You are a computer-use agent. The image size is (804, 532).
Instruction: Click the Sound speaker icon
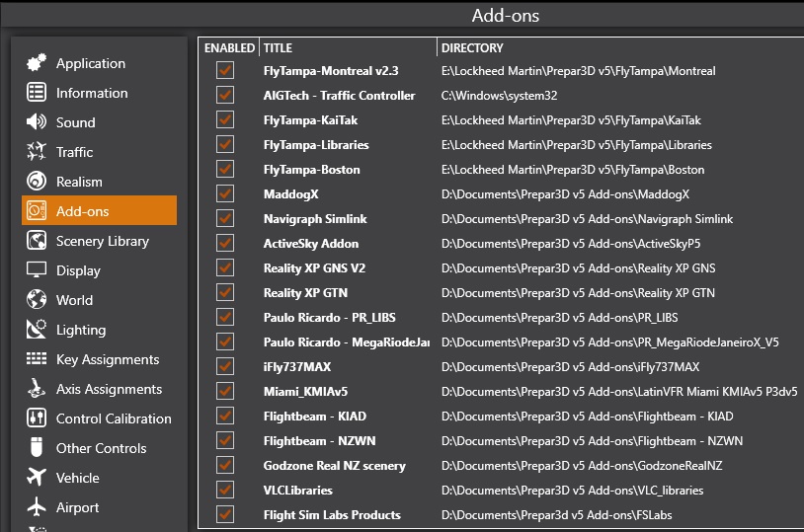coord(37,122)
